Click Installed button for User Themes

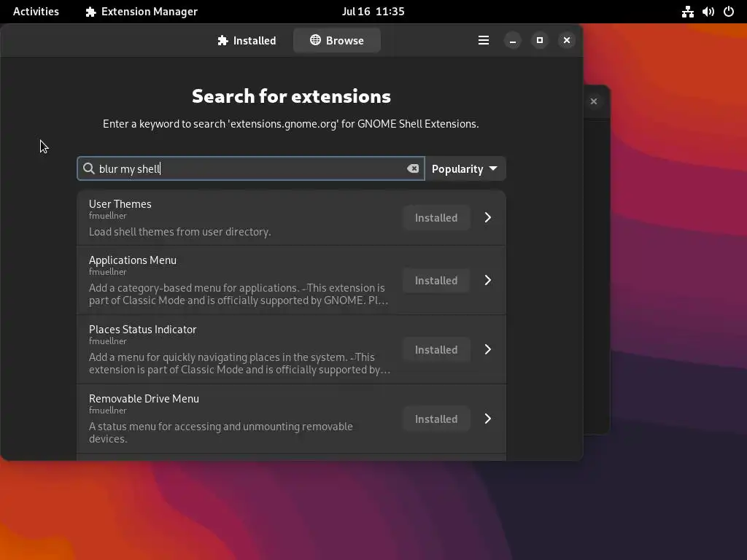[x=436, y=217]
